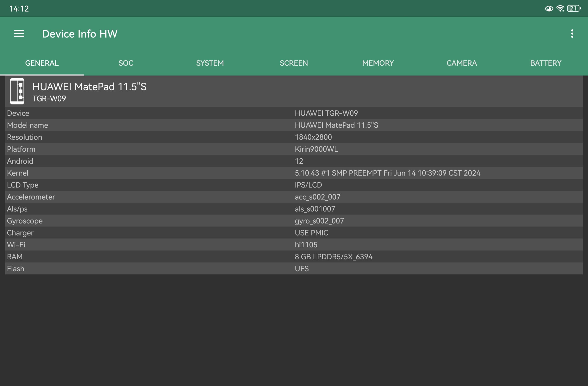
Task: Go to the CAMERA tab
Action: click(462, 63)
